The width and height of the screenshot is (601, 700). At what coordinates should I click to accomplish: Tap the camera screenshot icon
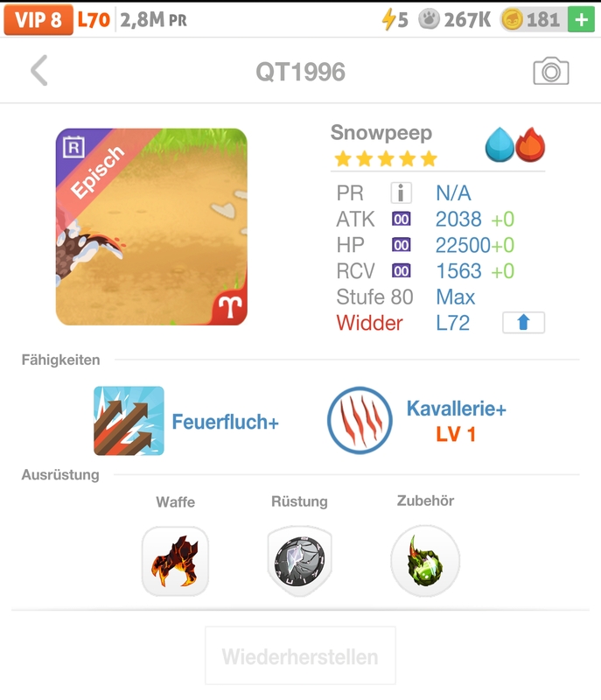(x=550, y=71)
